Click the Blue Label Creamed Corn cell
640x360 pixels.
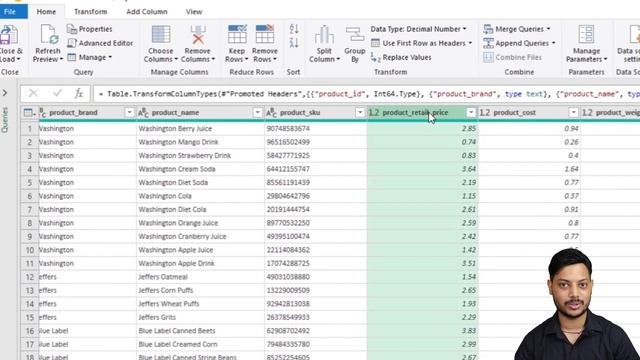[200, 344]
